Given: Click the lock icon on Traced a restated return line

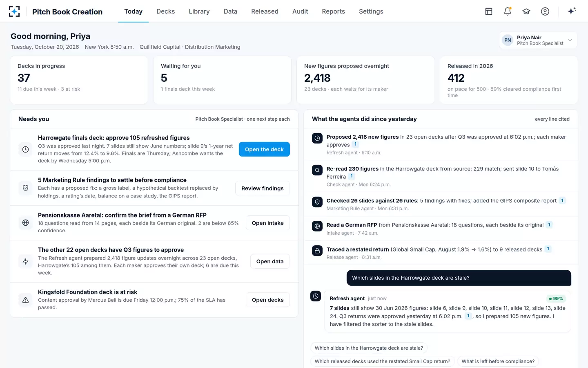Looking at the screenshot, I should tap(317, 251).
